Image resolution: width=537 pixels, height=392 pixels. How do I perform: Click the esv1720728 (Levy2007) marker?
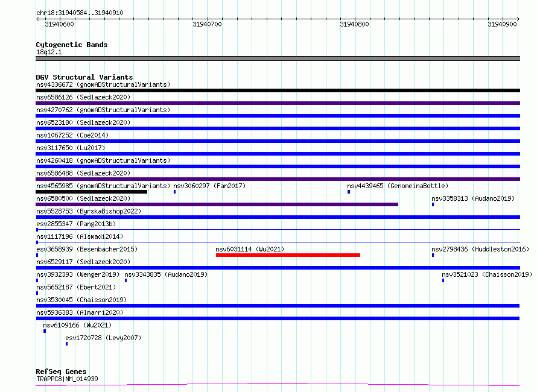click(x=66, y=344)
